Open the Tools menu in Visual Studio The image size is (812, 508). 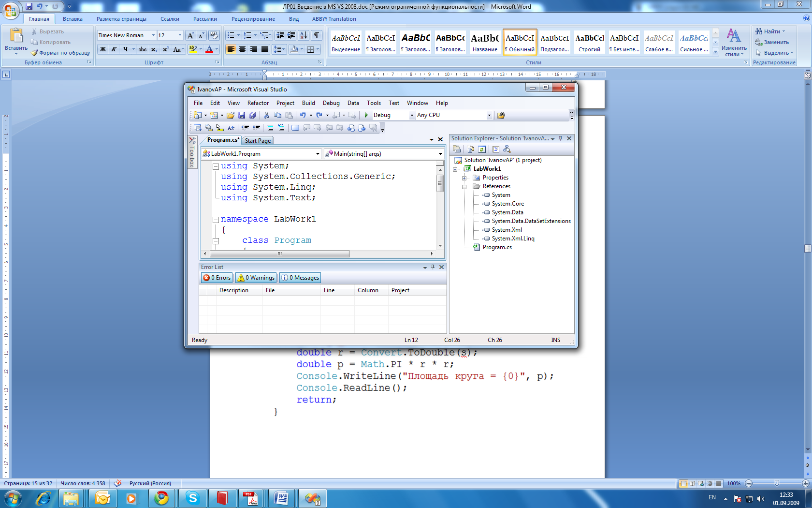[374, 103]
